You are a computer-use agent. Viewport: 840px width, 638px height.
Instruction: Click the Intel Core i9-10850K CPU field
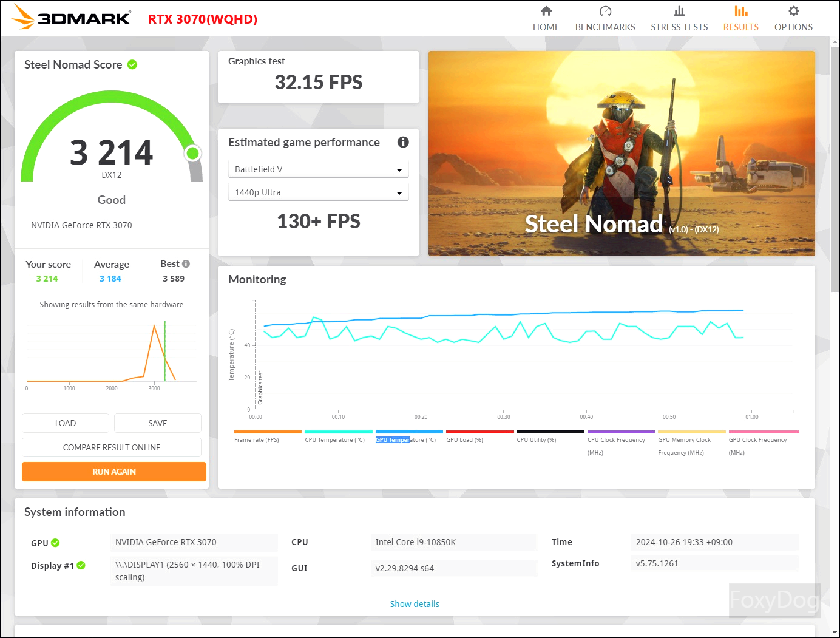coord(454,542)
